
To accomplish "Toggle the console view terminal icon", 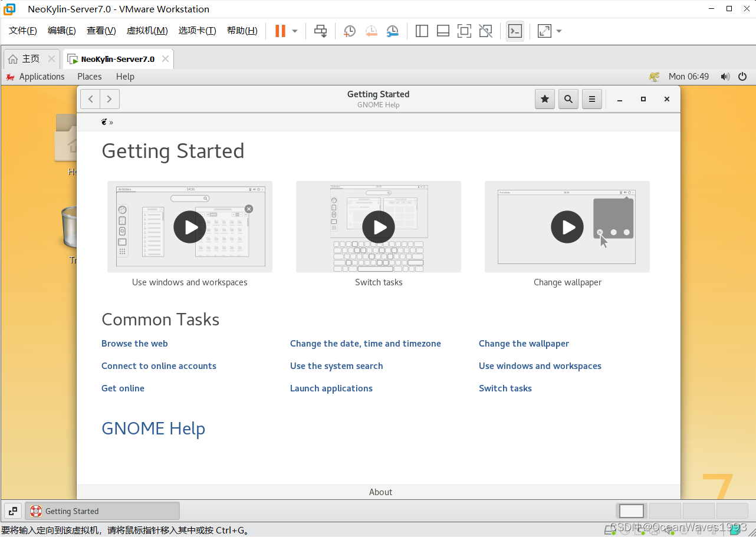I will point(515,31).
